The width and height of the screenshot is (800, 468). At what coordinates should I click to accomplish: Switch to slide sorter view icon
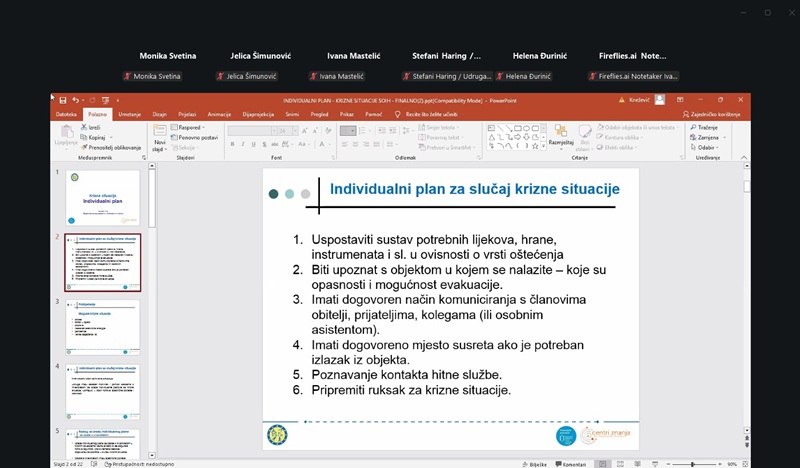coord(620,464)
